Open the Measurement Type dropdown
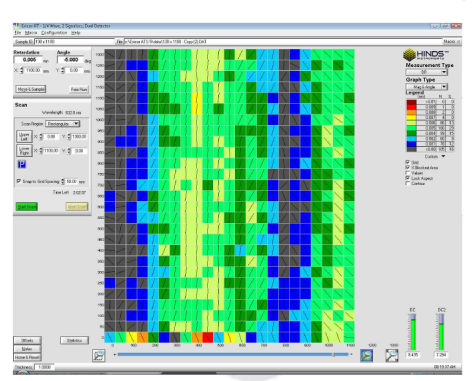This screenshot has width=474, height=381. click(x=426, y=72)
